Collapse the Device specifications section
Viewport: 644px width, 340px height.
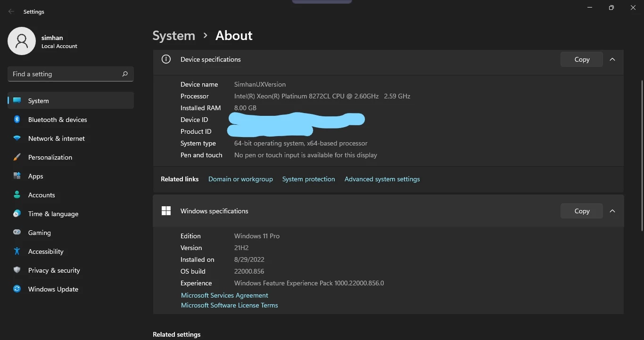[612, 59]
